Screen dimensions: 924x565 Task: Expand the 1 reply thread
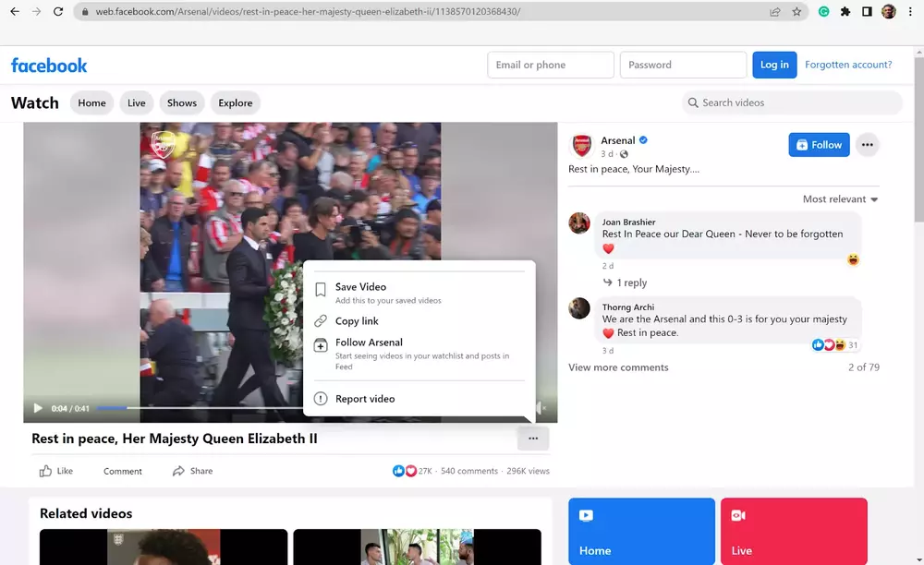(x=625, y=282)
